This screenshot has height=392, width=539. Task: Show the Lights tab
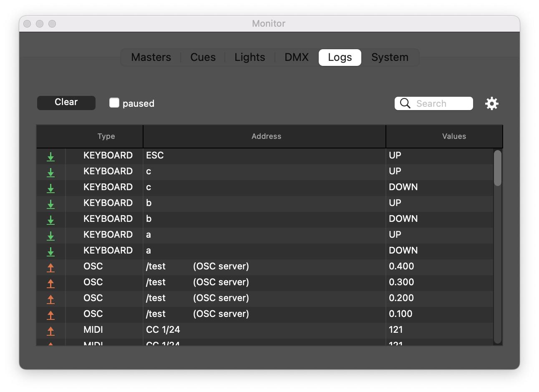click(249, 58)
